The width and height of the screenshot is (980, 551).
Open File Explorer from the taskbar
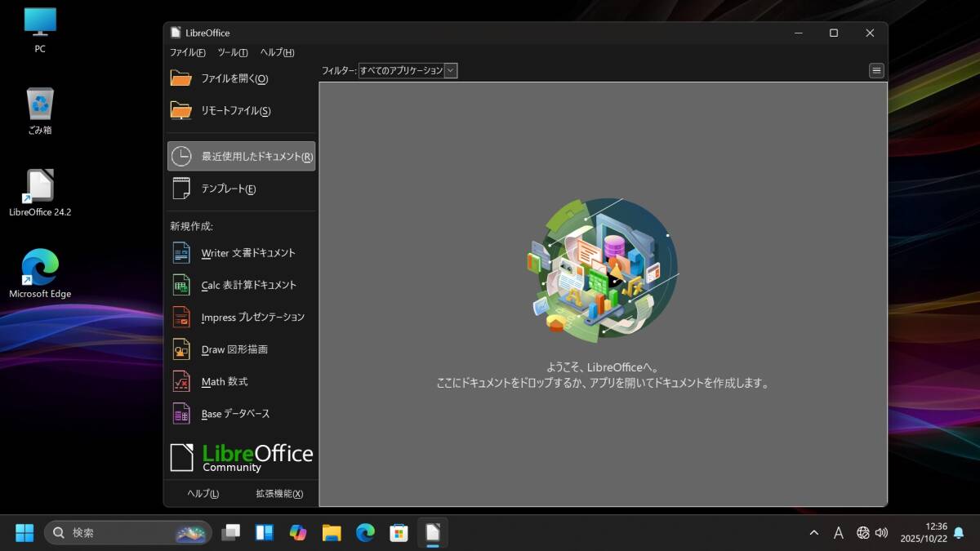tap(332, 533)
